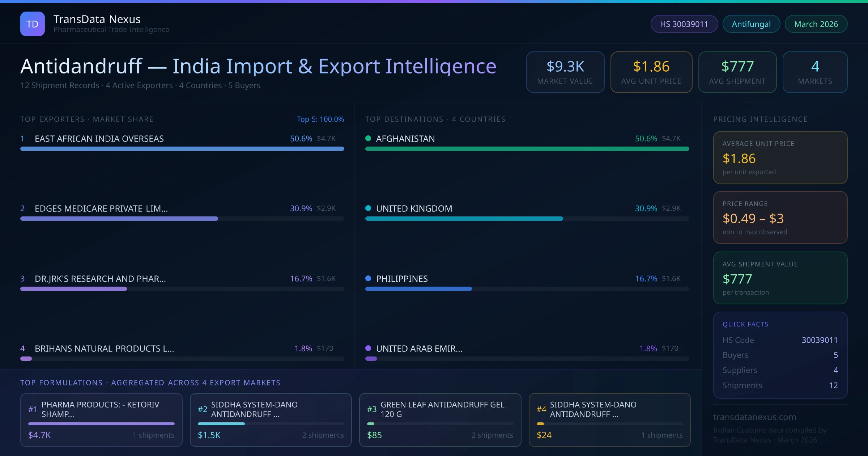Click the March 2026 date pill
Image resolution: width=868 pixels, height=456 pixels.
(816, 24)
